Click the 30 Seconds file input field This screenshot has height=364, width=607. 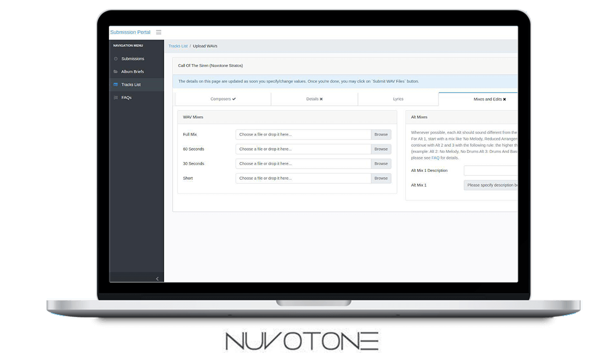coord(303,164)
